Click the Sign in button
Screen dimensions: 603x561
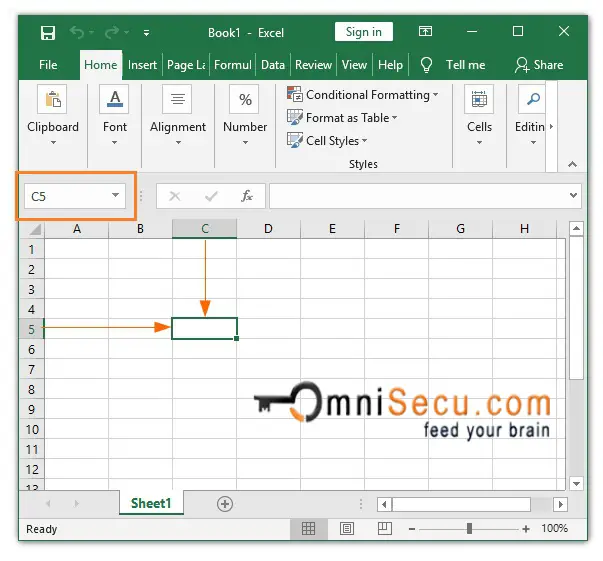pos(364,32)
